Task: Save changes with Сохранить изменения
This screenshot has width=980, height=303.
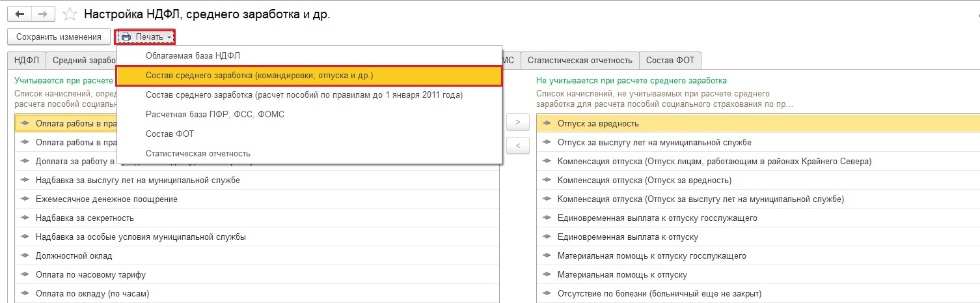Action: [x=59, y=37]
